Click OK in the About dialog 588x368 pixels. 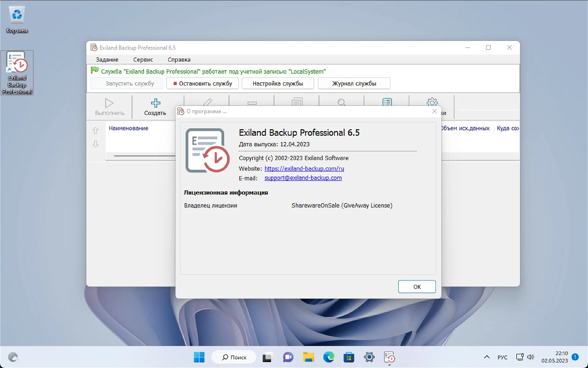(417, 287)
